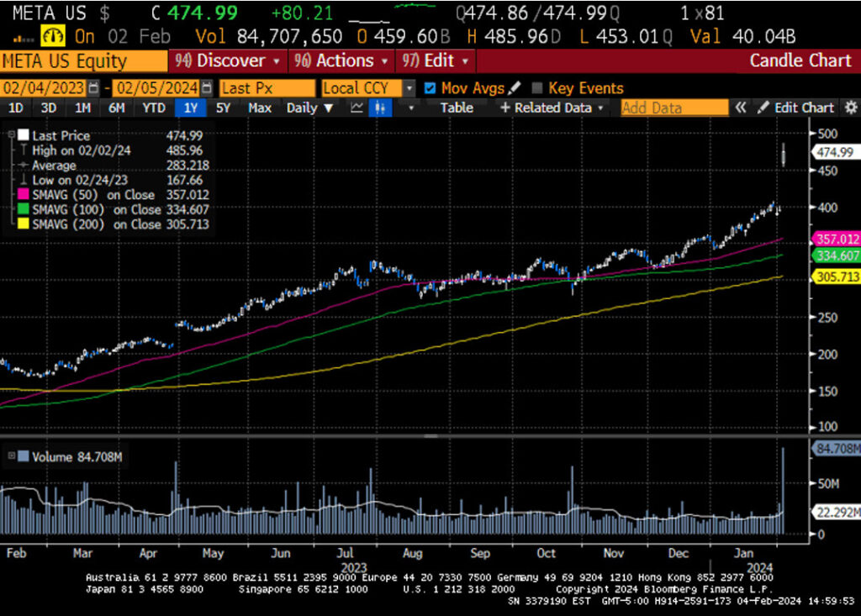Viewport: 861px width, 616px height.
Task: Click the double-chevron collapse icon
Action: pyautogui.click(x=741, y=108)
